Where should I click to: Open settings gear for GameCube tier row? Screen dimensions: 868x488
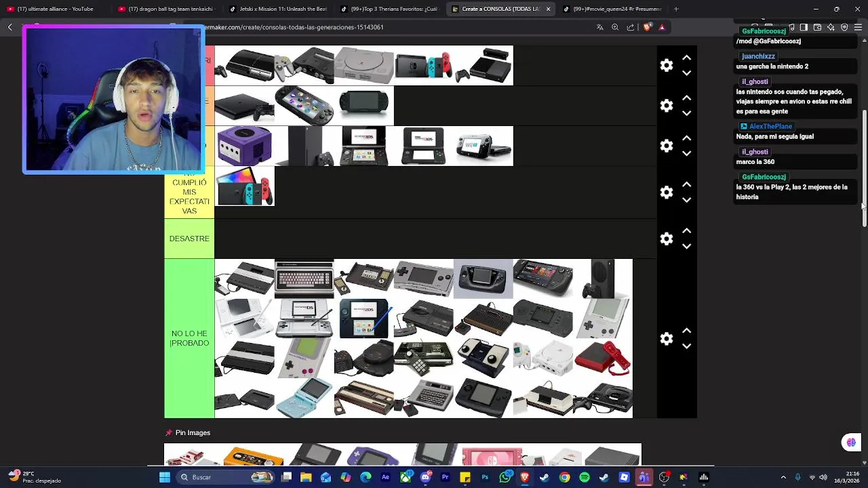[x=667, y=146]
